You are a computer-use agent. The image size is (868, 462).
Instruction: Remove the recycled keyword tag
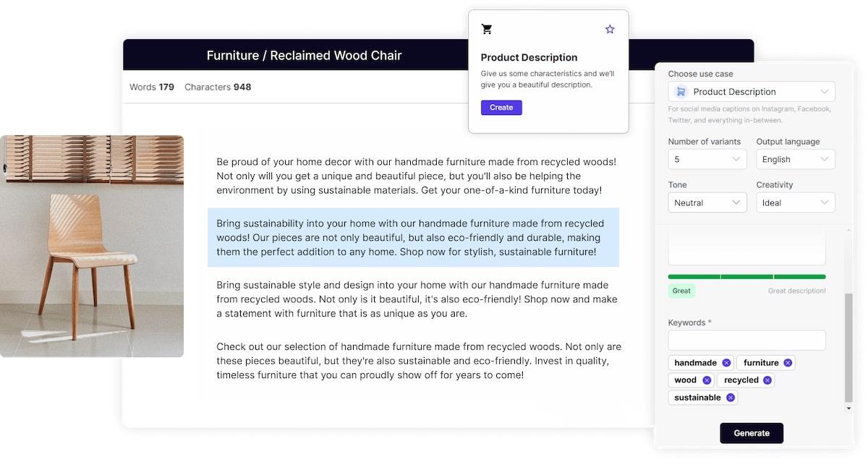click(x=767, y=380)
